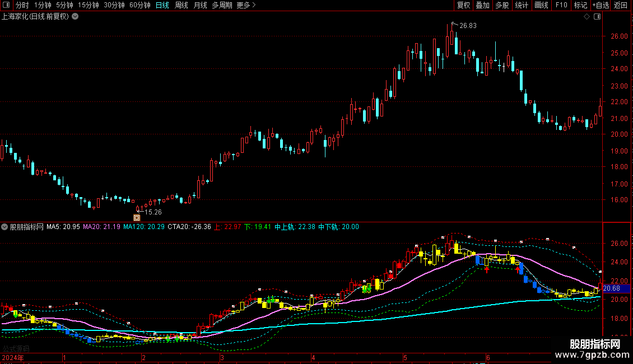
Task: Click the 中上轨: 22.38 label
Action: point(295,227)
